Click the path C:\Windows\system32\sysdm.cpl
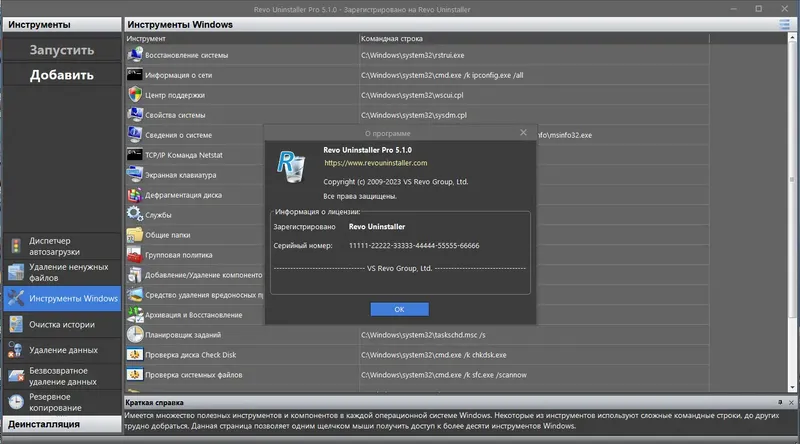Viewport: 800px width, 444px height. click(x=414, y=115)
